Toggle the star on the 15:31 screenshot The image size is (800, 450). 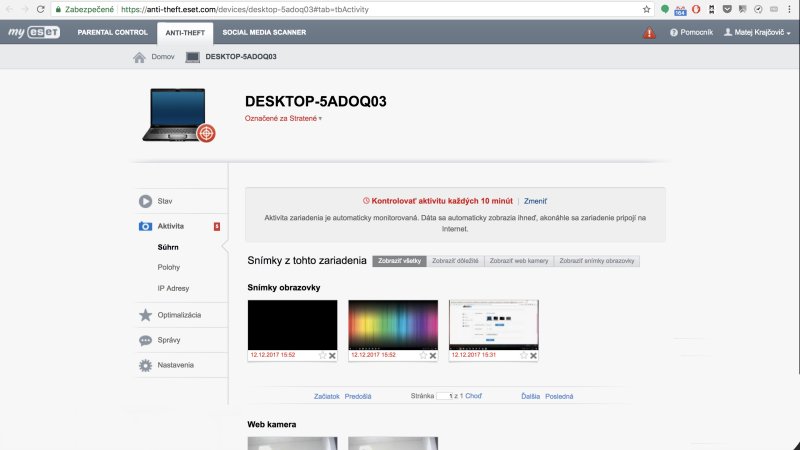[522, 355]
